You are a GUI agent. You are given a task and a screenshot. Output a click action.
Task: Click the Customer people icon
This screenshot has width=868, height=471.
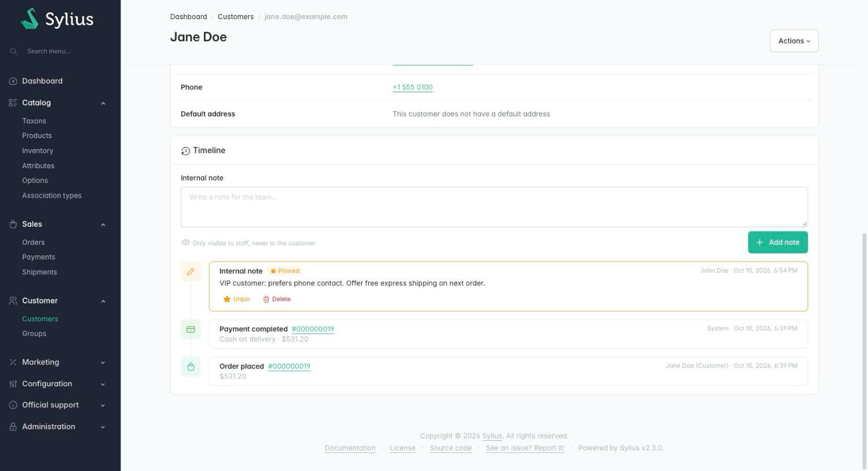(x=13, y=300)
